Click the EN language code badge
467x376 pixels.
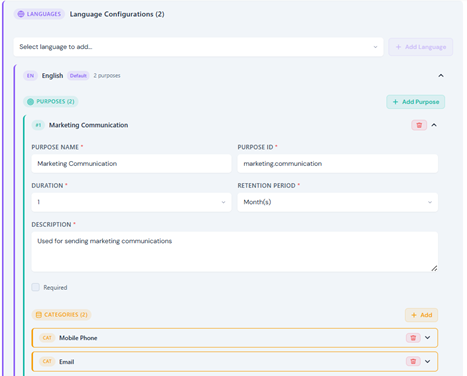tap(30, 76)
